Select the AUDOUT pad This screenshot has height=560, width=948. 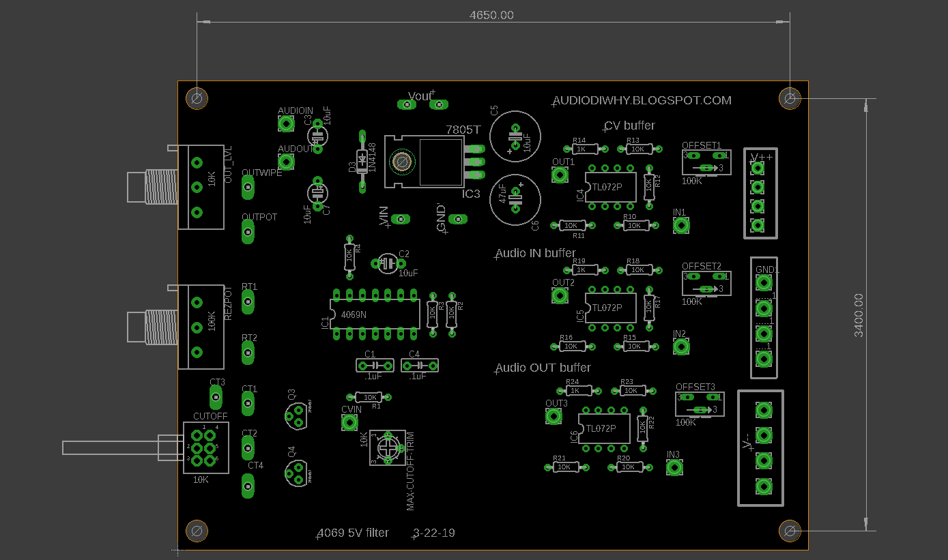click(x=285, y=162)
